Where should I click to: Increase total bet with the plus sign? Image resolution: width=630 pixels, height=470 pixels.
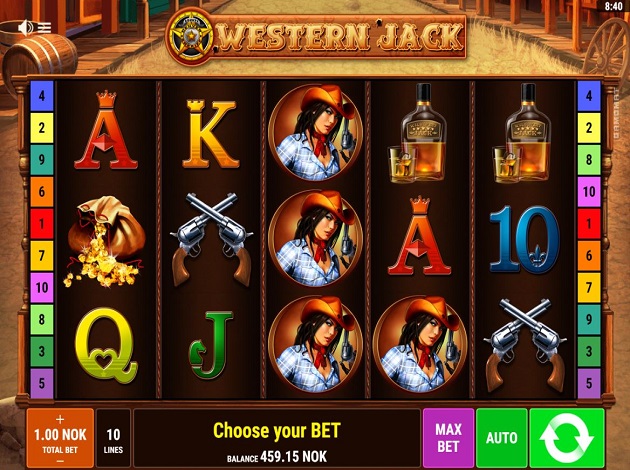pos(60,419)
